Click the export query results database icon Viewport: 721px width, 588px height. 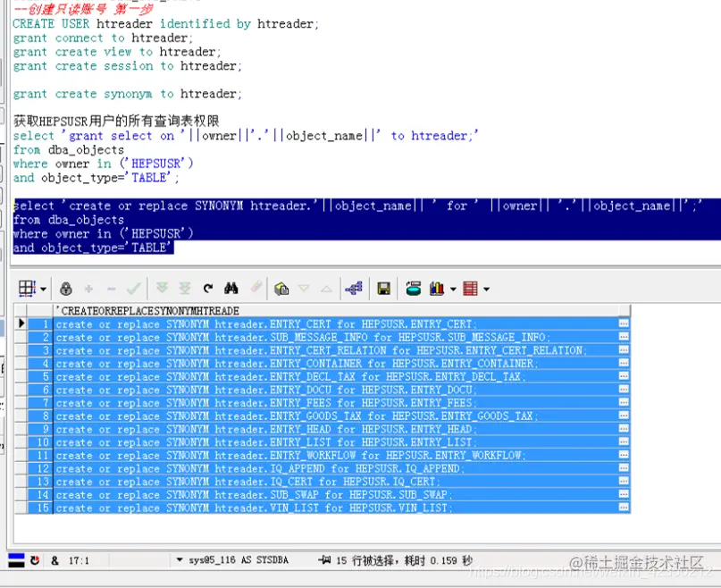[414, 289]
